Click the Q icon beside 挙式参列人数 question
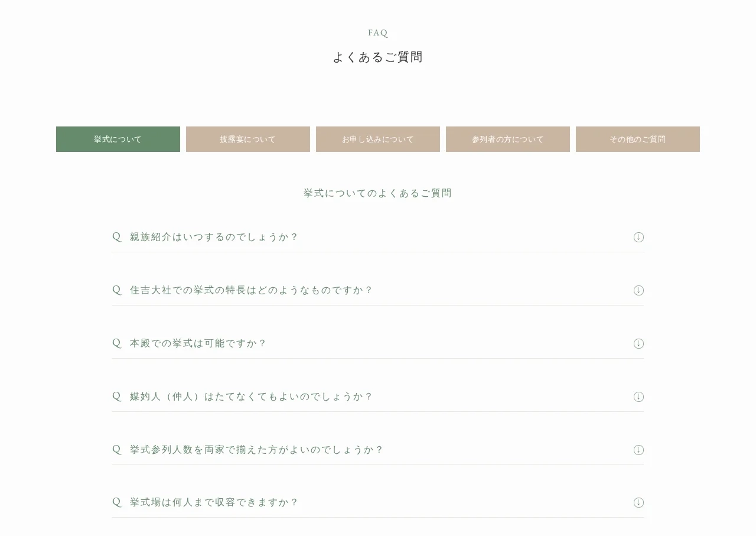 (x=116, y=449)
